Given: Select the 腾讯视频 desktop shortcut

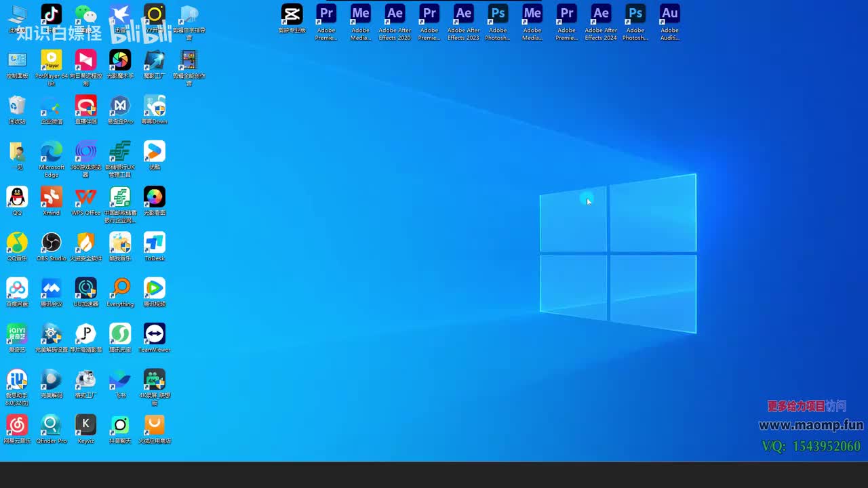Looking at the screenshot, I should 155,288.
